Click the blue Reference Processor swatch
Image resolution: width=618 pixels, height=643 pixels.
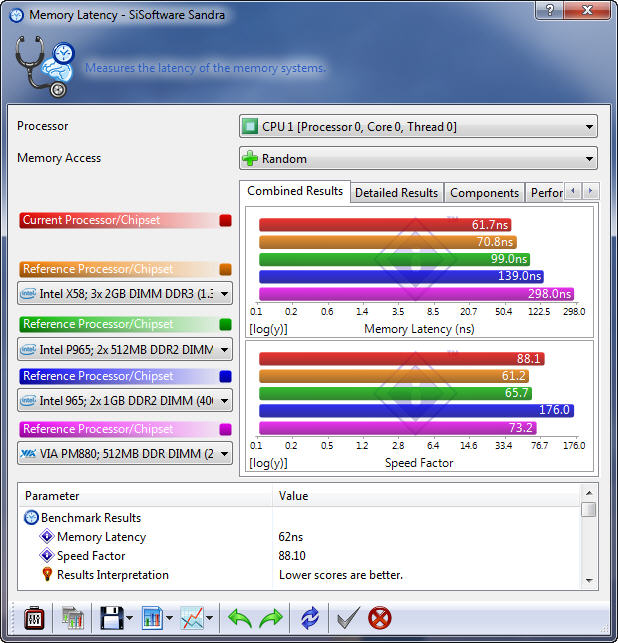[x=226, y=376]
